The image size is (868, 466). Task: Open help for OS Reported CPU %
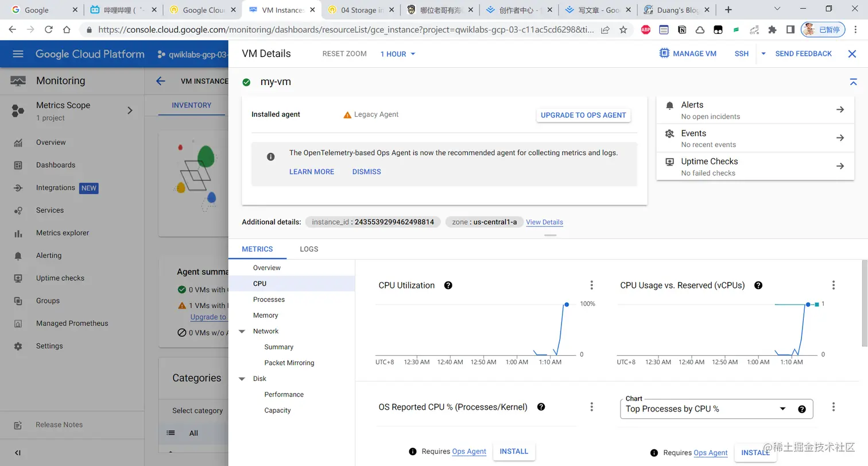click(541, 407)
